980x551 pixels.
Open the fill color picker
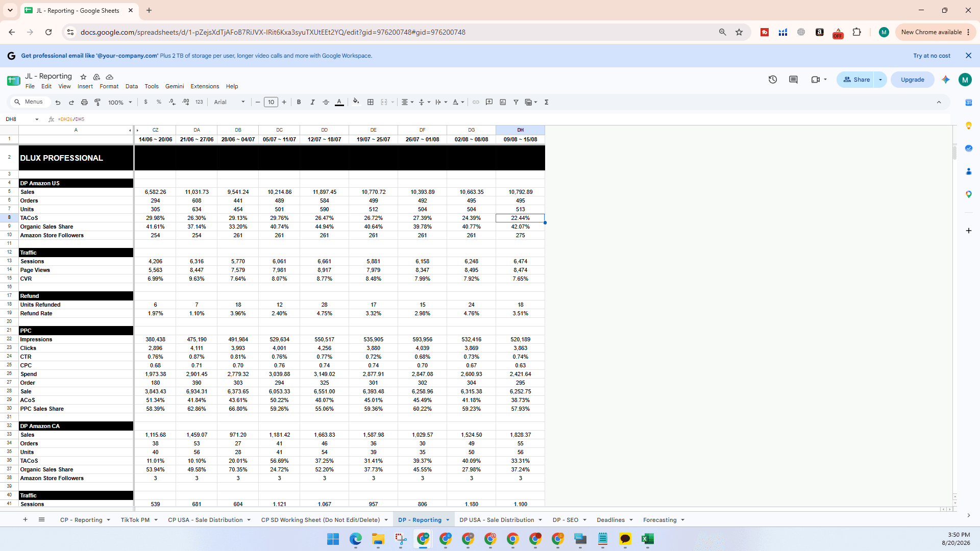(356, 102)
